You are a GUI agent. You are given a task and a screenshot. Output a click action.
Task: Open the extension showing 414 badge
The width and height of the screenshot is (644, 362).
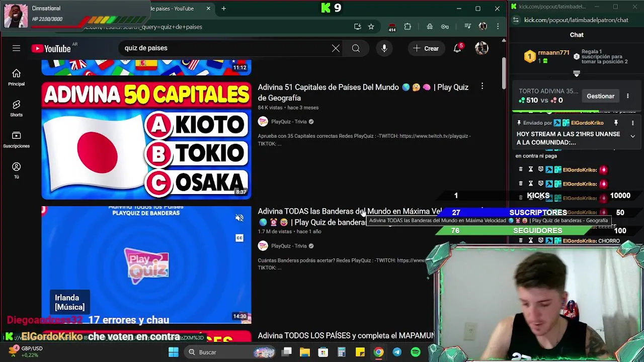(x=392, y=27)
